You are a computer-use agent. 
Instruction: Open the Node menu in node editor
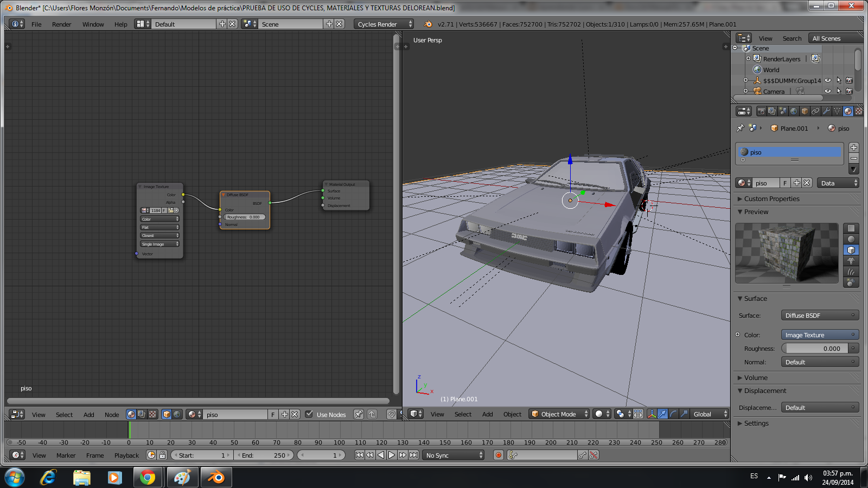click(112, 415)
